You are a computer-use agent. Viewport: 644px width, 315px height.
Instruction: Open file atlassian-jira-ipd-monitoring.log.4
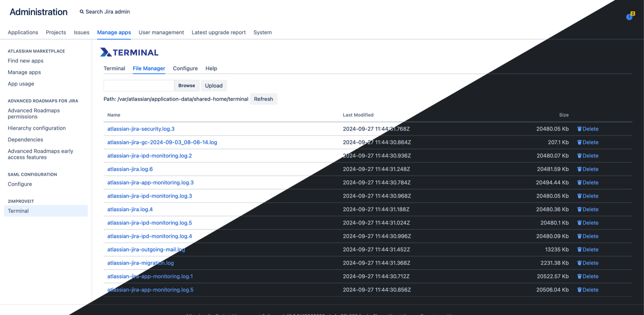[149, 236]
